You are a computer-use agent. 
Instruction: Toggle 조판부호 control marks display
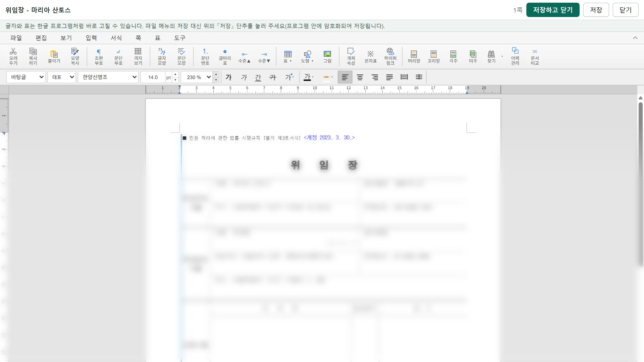(x=99, y=56)
